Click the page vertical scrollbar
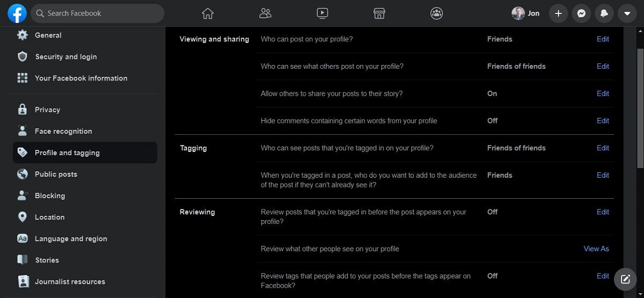The image size is (644, 298). tap(640, 107)
